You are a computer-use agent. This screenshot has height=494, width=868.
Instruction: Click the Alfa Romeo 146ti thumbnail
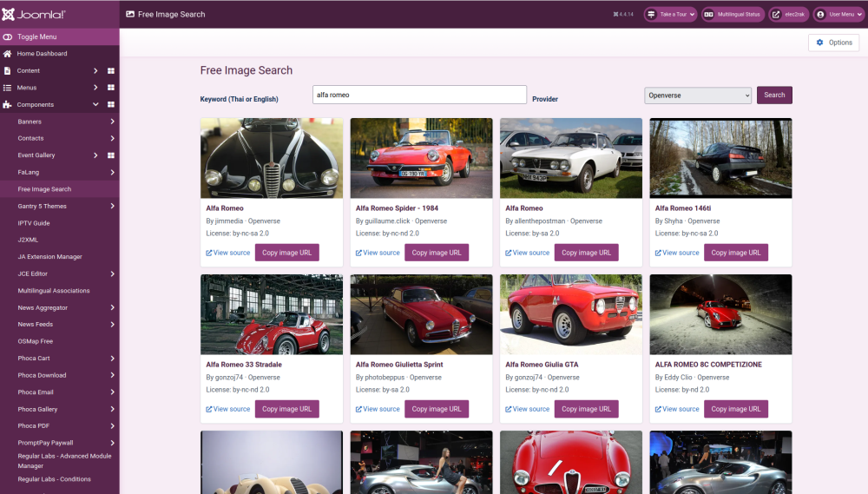pyautogui.click(x=720, y=158)
